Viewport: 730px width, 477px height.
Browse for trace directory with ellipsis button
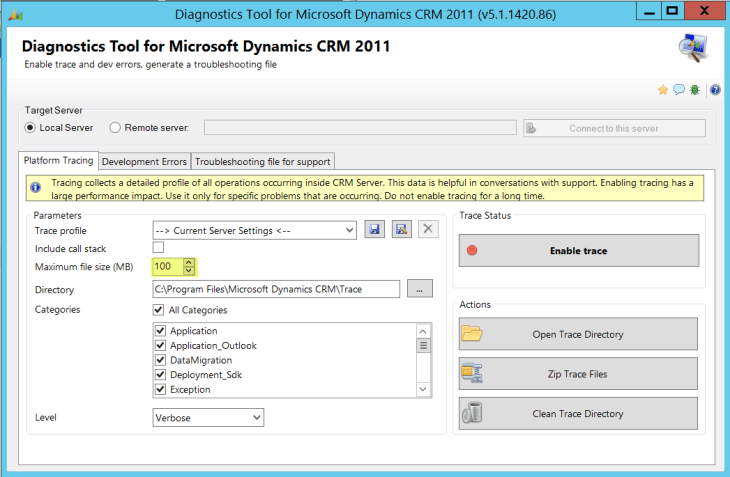pyautogui.click(x=421, y=289)
